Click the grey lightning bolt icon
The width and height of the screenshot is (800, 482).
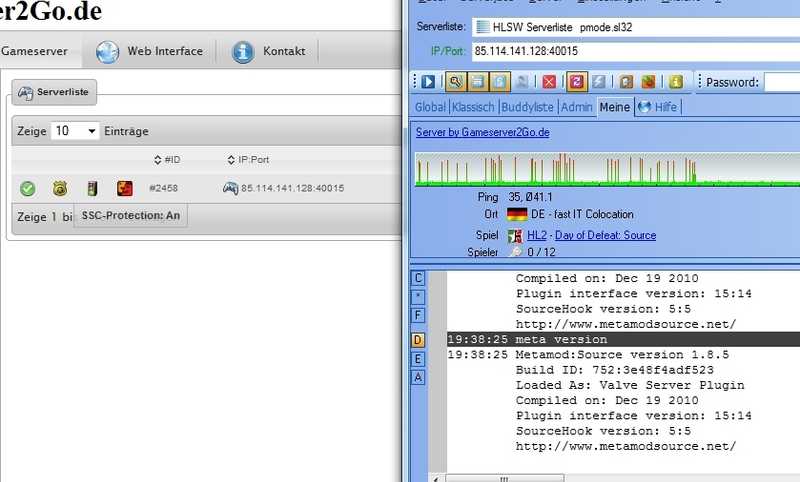tap(599, 82)
